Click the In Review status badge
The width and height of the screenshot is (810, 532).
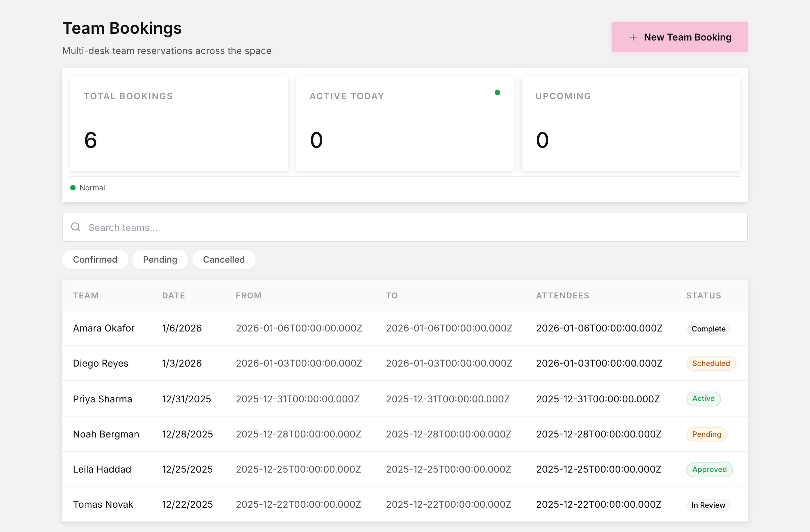point(708,505)
